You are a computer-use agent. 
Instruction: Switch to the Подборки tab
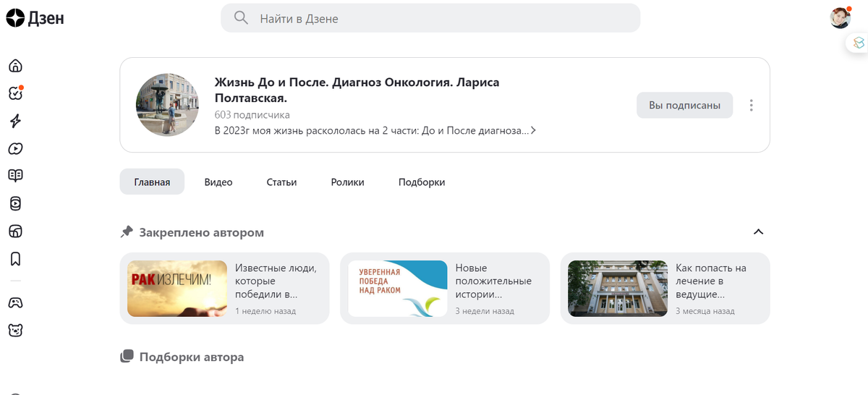[422, 182]
